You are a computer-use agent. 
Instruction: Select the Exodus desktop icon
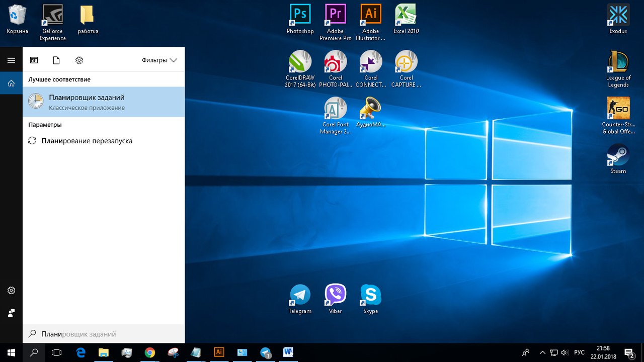click(x=618, y=19)
